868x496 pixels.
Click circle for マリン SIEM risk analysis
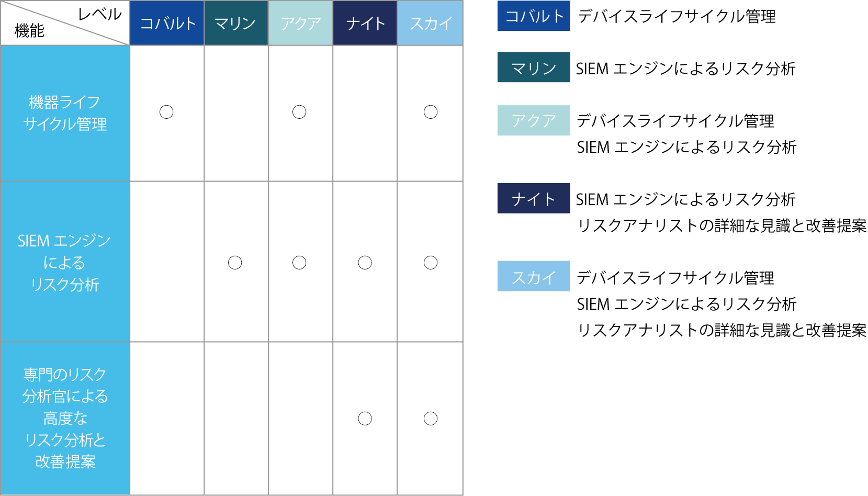tap(235, 263)
